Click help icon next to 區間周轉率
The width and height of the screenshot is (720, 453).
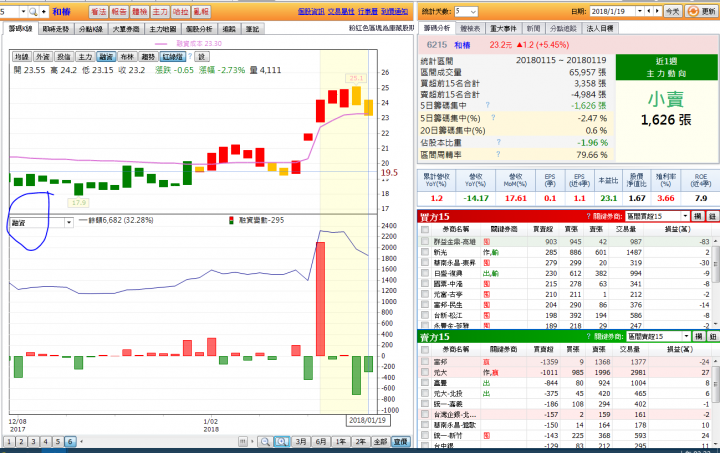pos(498,154)
